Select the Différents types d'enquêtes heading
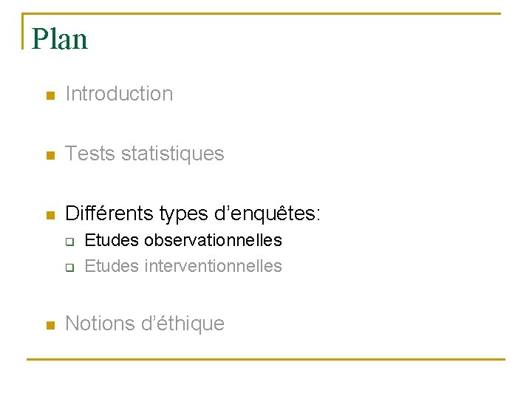Screen dimensions: 532x399 (193, 214)
